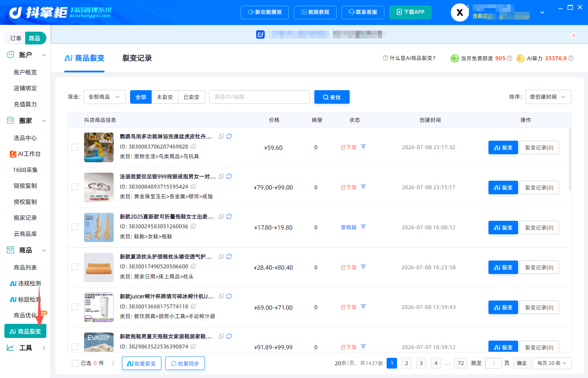Open 什么是AI商品裂变 help link
The width and height of the screenshot is (588, 378).
[409, 58]
